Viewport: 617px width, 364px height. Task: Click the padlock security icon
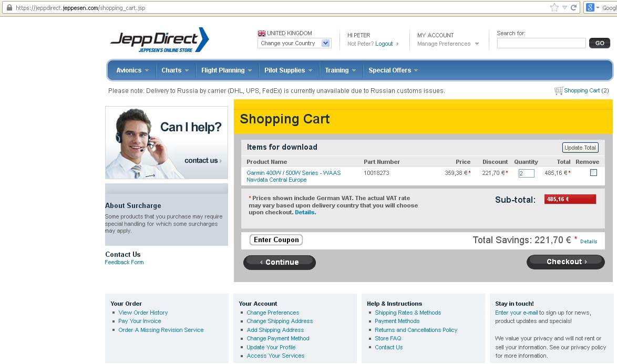click(x=9, y=7)
